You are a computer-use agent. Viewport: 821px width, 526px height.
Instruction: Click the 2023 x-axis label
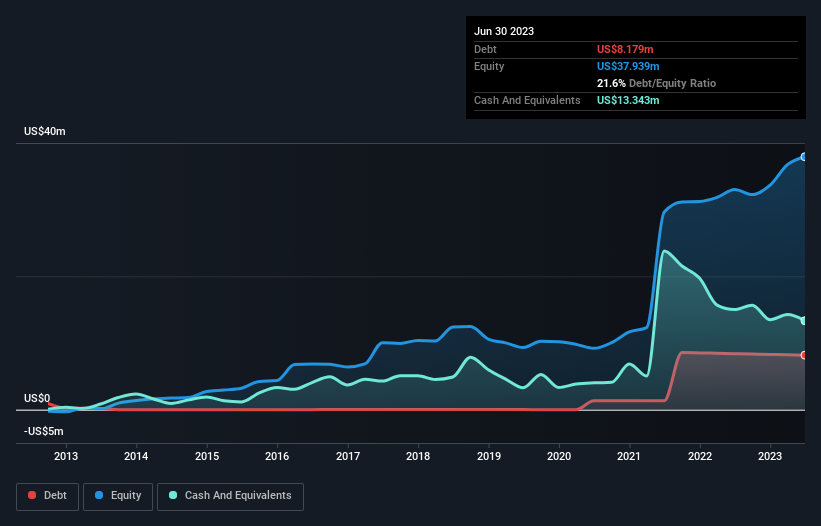pyautogui.click(x=770, y=456)
